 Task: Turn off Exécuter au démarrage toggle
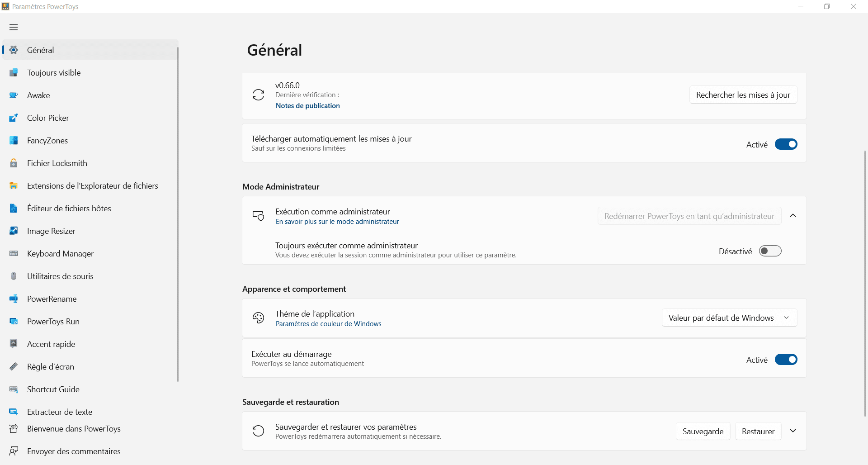786,360
